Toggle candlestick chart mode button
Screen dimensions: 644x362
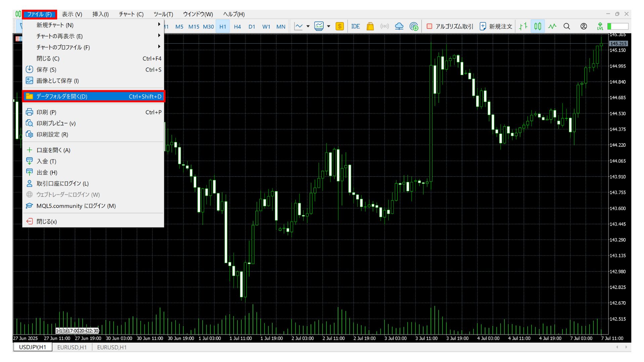click(x=538, y=26)
